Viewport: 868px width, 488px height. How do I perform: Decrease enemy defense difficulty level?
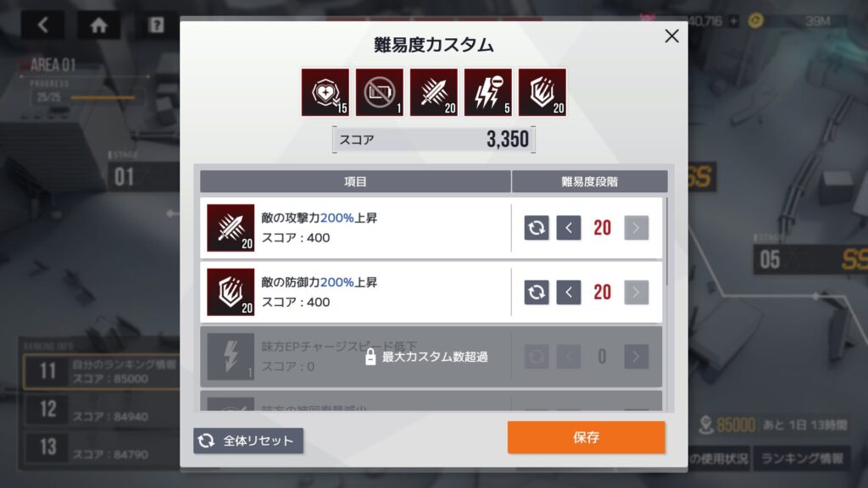tap(569, 292)
